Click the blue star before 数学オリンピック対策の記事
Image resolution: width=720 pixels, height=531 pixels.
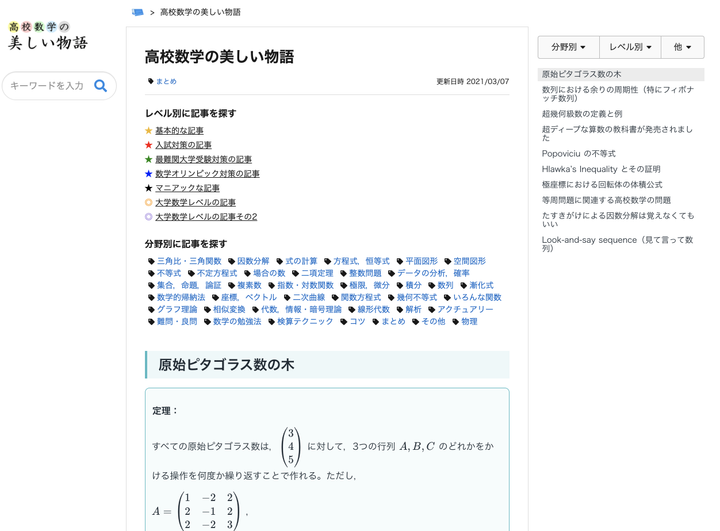click(148, 174)
